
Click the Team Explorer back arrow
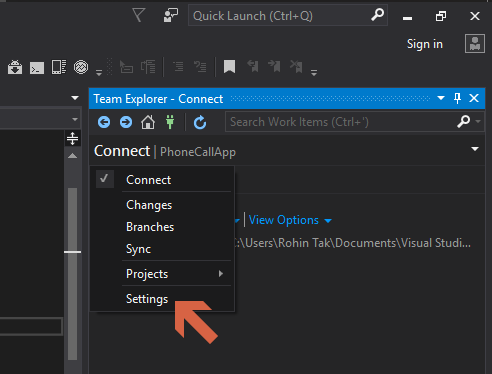pyautogui.click(x=104, y=122)
